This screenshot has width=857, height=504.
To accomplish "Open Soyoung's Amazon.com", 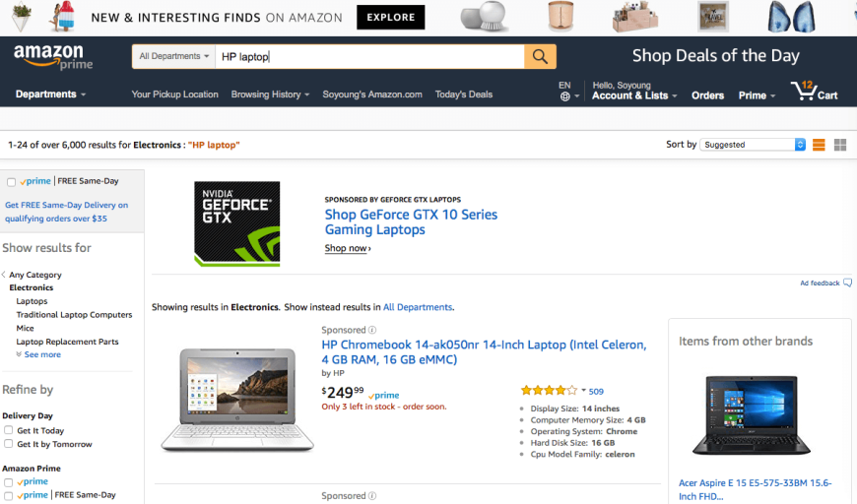I will [x=372, y=94].
